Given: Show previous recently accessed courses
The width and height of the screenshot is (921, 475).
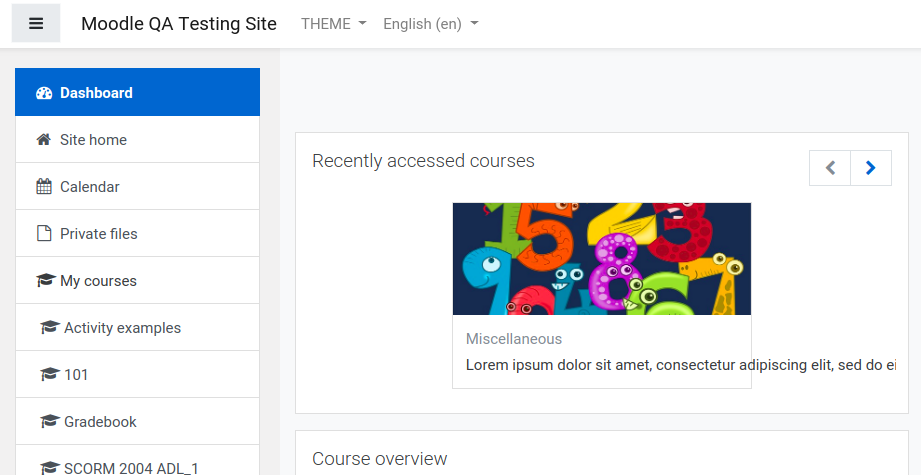Looking at the screenshot, I should (830, 168).
